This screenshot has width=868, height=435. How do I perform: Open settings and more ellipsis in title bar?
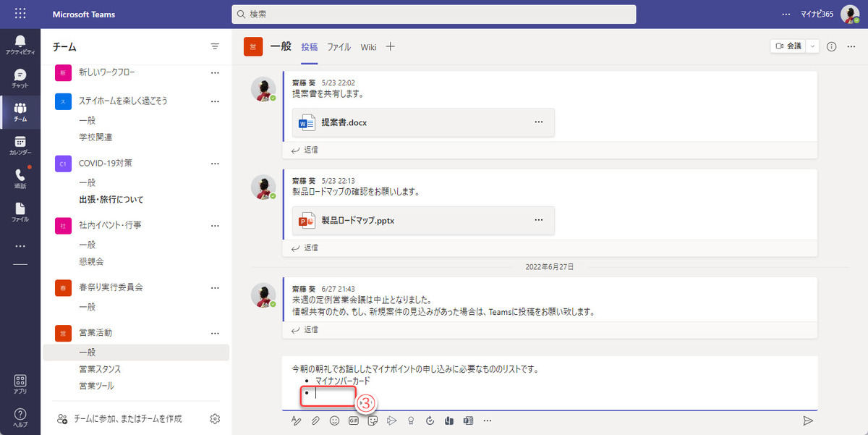(786, 14)
